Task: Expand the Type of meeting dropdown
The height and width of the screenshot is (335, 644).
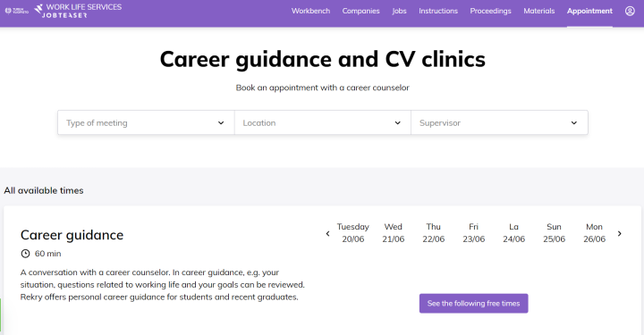Action: (146, 122)
